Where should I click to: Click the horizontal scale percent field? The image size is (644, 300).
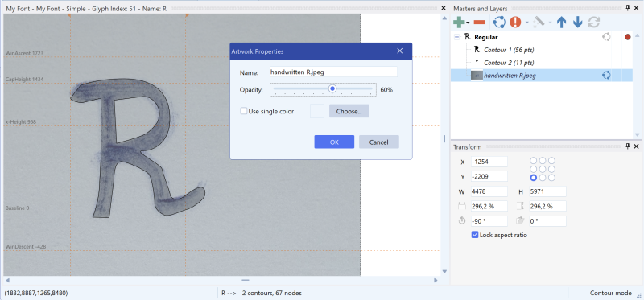coord(489,206)
